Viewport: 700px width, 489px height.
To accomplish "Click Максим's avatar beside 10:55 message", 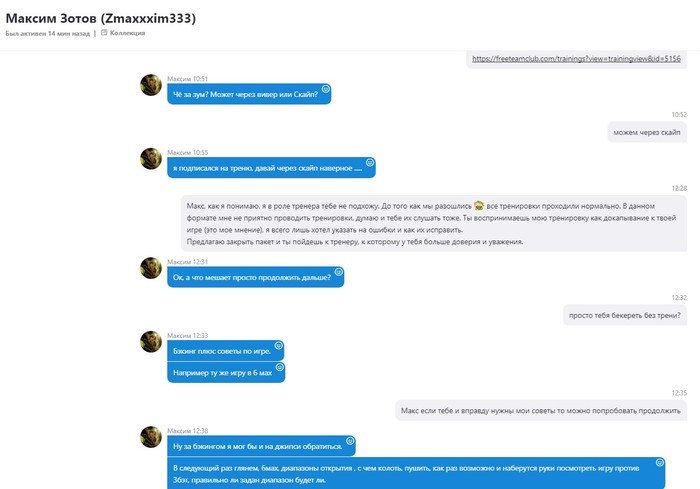I will click(x=151, y=159).
